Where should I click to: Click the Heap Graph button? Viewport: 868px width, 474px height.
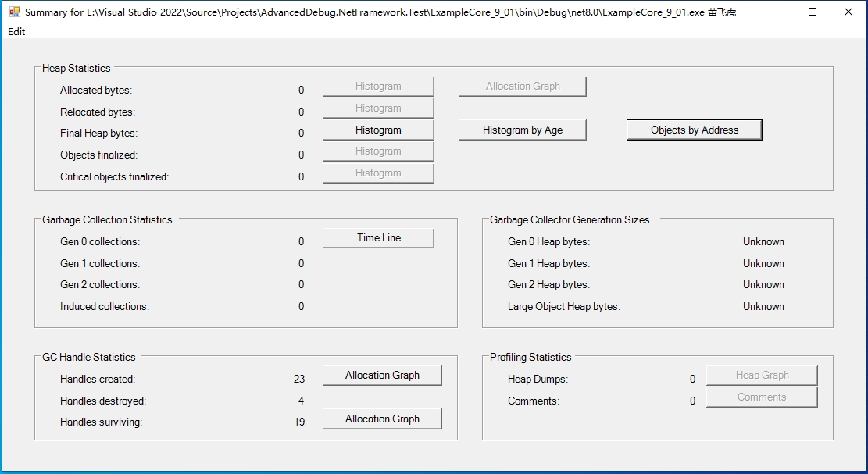pos(762,376)
